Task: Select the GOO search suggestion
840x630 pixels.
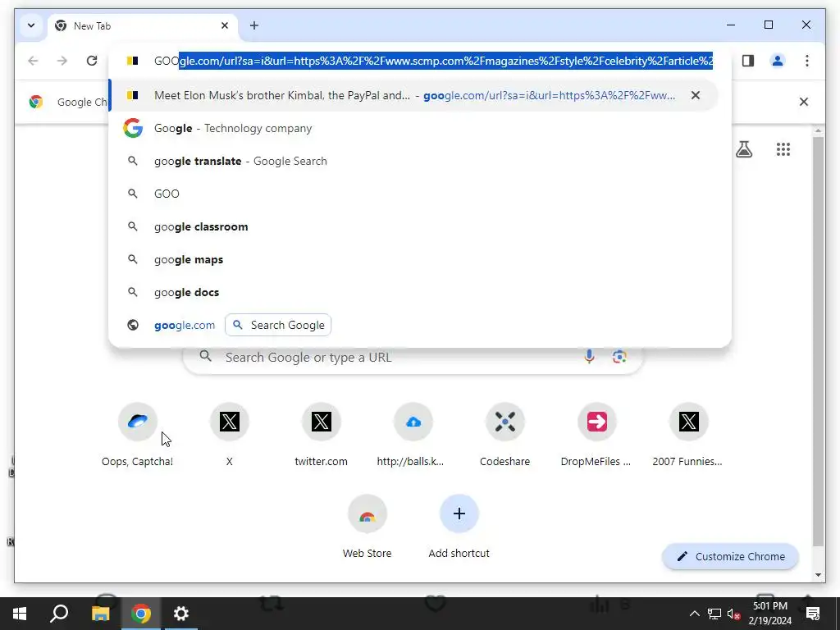Action: [x=413, y=194]
